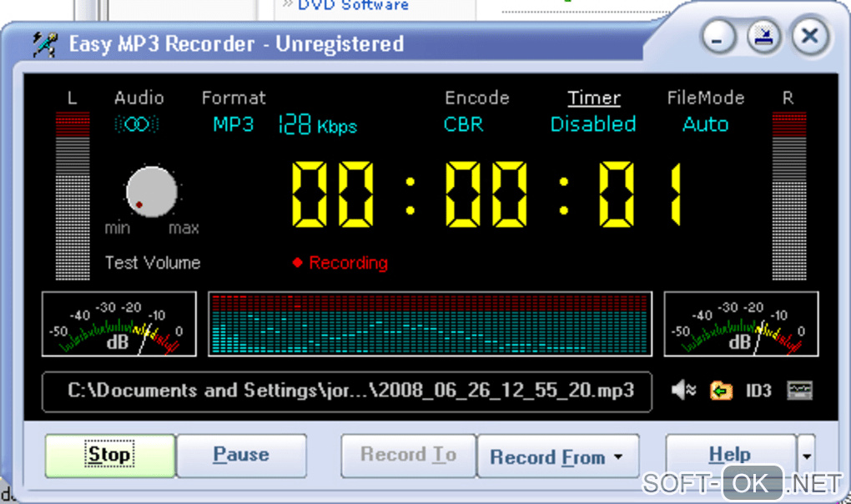Image resolution: width=851 pixels, height=504 pixels.
Task: Click the output file path field
Action: pyautogui.click(x=347, y=391)
